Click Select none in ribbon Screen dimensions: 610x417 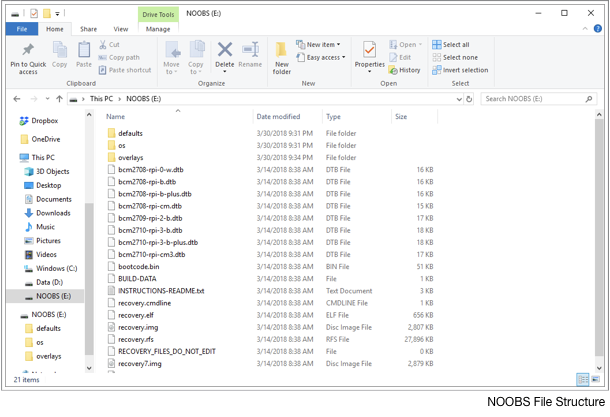(455, 57)
